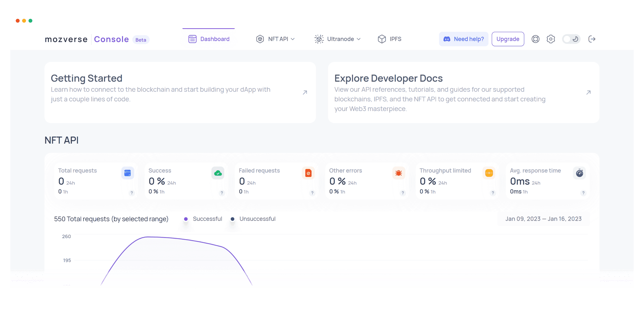Viewport: 644px width, 325px height.
Task: Open the Ultranode menu
Action: 337,39
